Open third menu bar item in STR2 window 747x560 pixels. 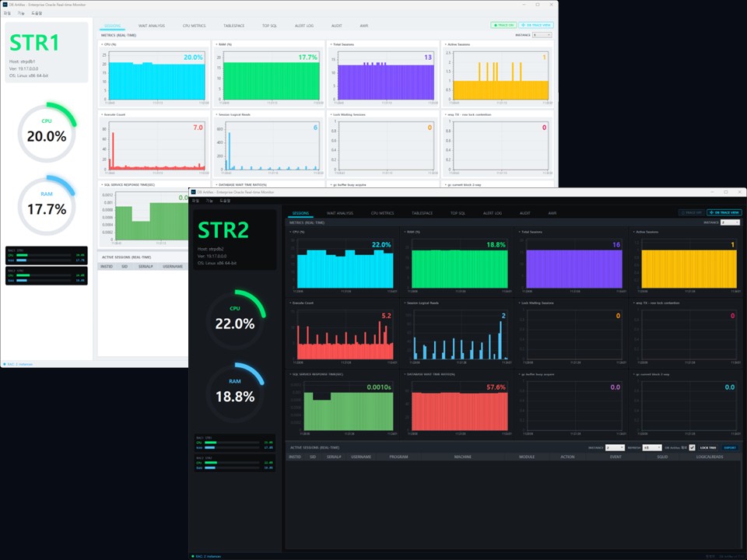click(225, 201)
